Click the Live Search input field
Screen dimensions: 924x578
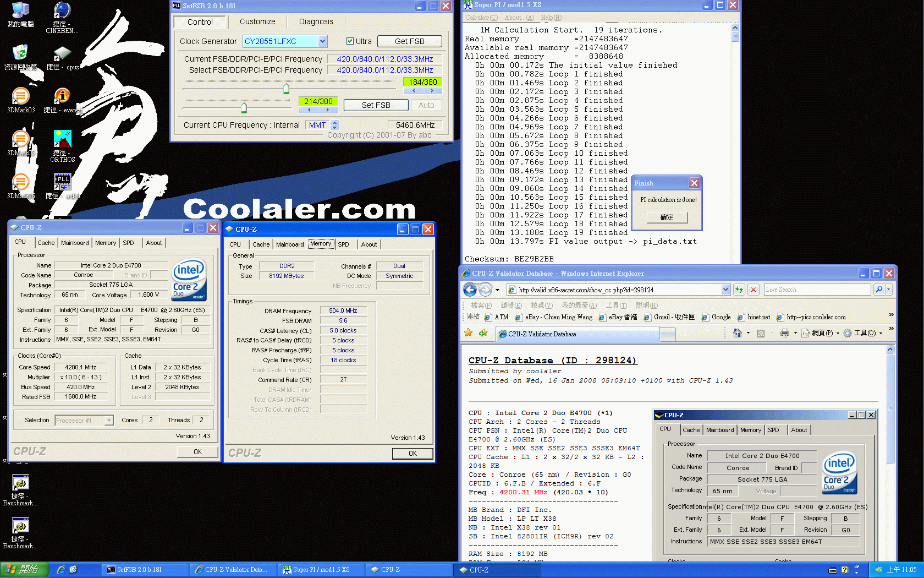click(817, 290)
